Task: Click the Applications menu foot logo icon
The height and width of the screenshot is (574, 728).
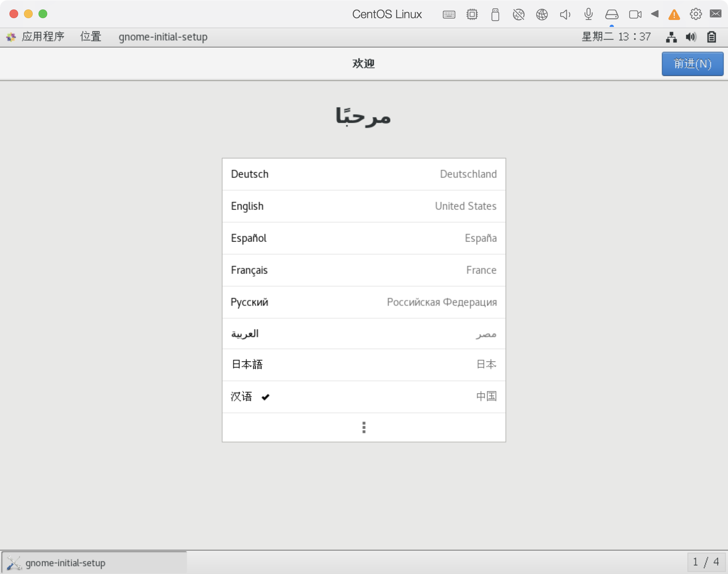Action: point(11,37)
